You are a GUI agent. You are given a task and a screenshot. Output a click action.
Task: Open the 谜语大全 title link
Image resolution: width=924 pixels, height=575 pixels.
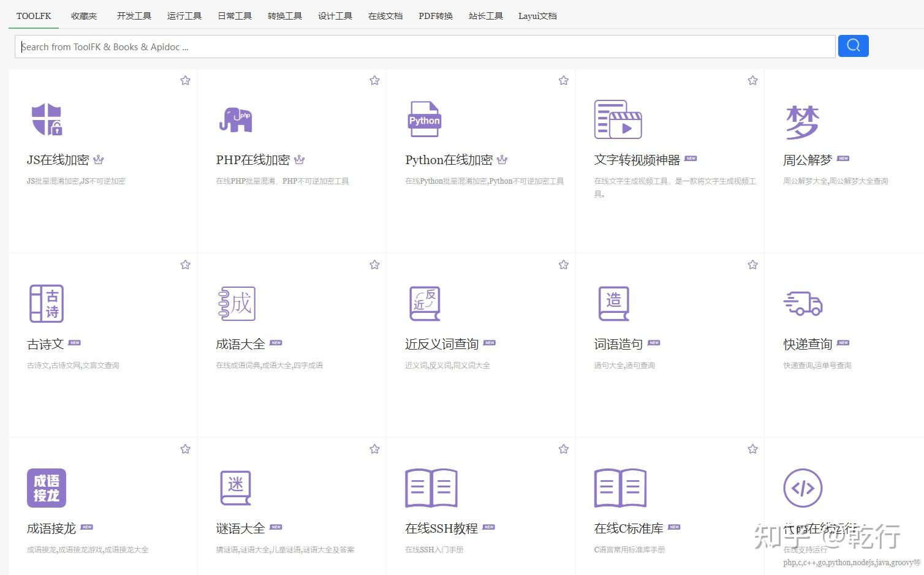pos(241,528)
